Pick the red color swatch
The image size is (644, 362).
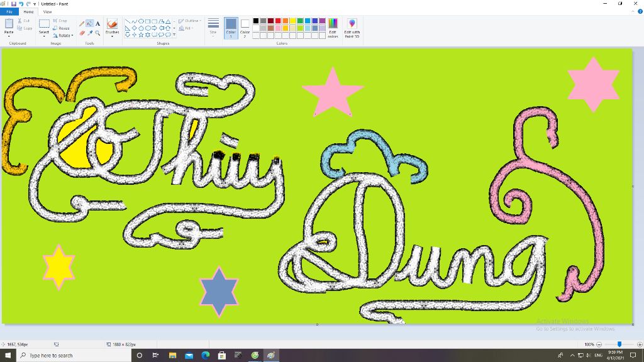pos(278,21)
